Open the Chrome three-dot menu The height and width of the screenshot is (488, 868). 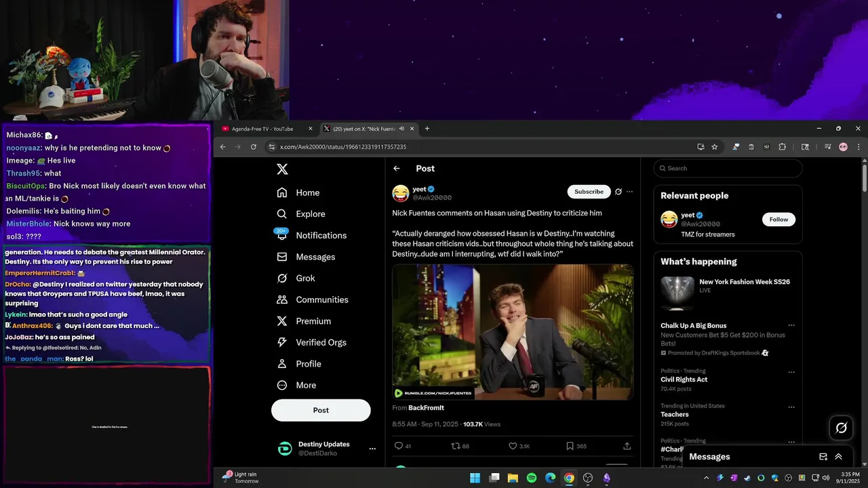(859, 147)
